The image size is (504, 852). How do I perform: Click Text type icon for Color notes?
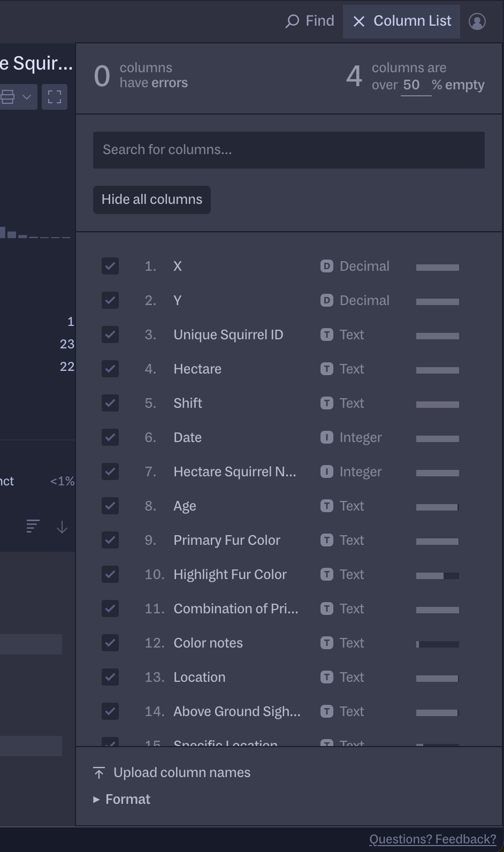click(x=327, y=643)
